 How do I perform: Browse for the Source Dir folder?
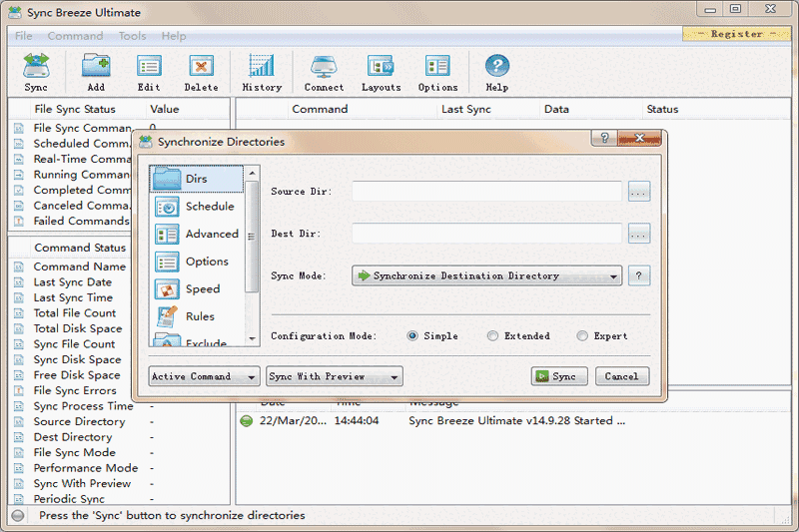coord(639,192)
